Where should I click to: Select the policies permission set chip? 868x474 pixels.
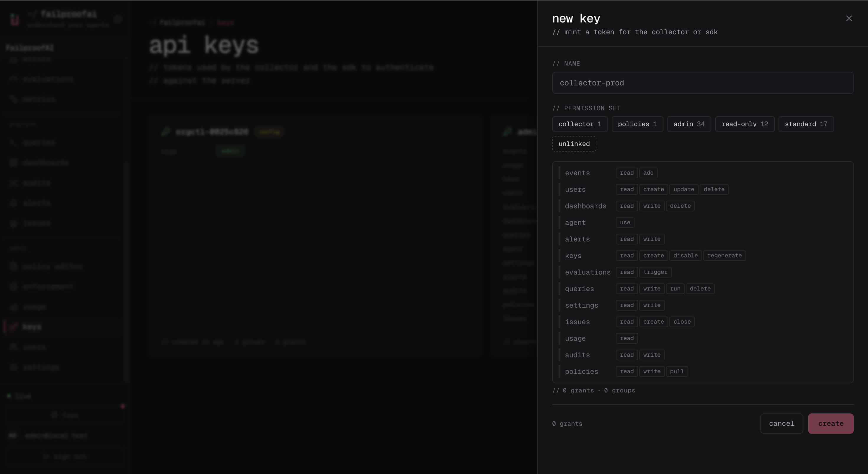637,124
